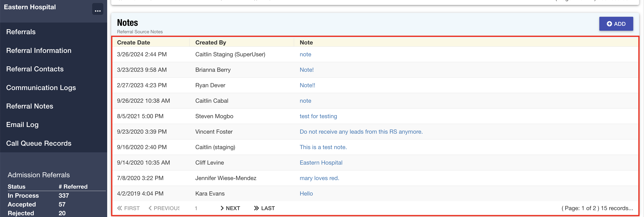Open the Email Log page
644x217 pixels.
tap(22, 124)
